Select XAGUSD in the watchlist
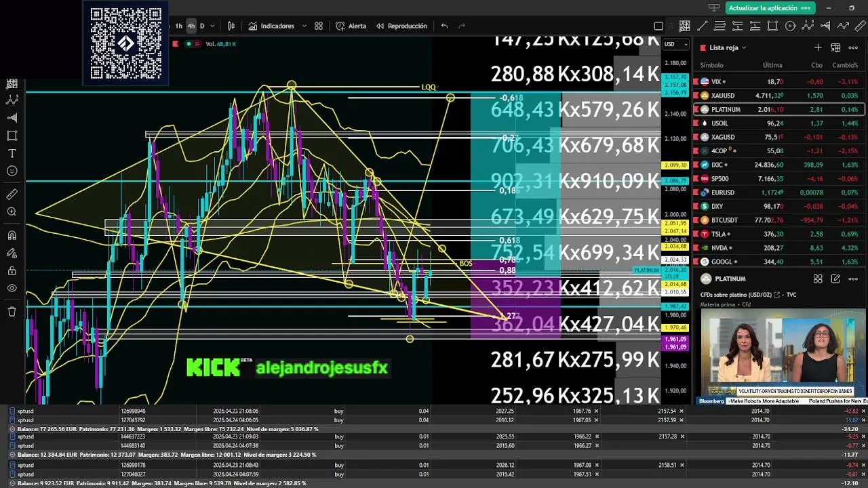The height and width of the screenshot is (488, 868). coord(778,137)
